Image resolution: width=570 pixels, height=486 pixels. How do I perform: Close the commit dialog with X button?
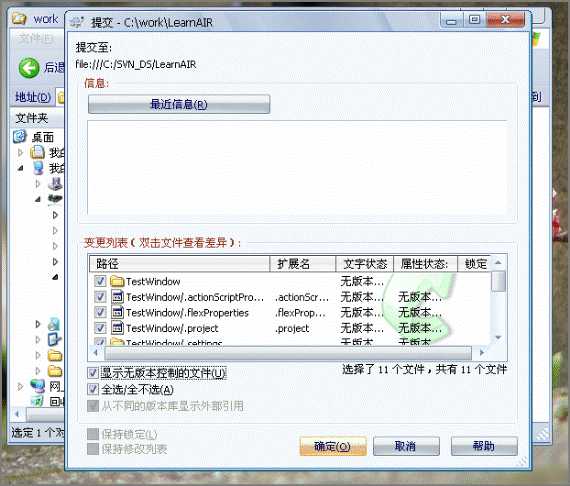pyautogui.click(x=506, y=20)
